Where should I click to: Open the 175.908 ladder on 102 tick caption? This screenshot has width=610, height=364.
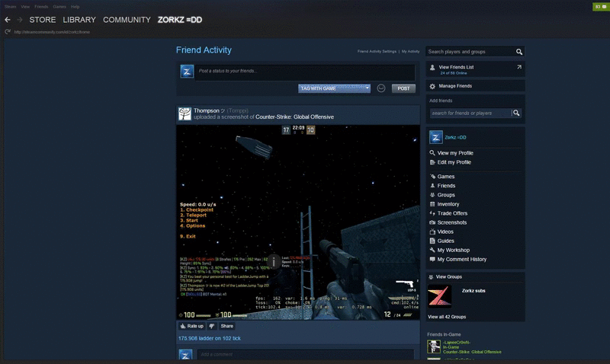click(209, 338)
